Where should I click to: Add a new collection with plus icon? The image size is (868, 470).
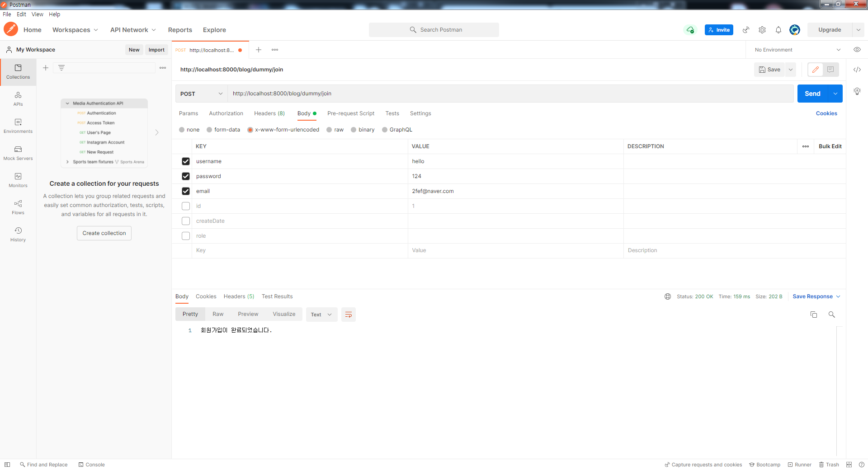coord(46,68)
